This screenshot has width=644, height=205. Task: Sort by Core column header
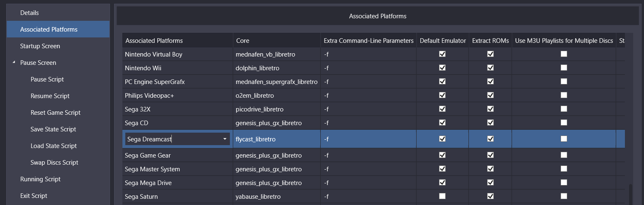tap(277, 40)
